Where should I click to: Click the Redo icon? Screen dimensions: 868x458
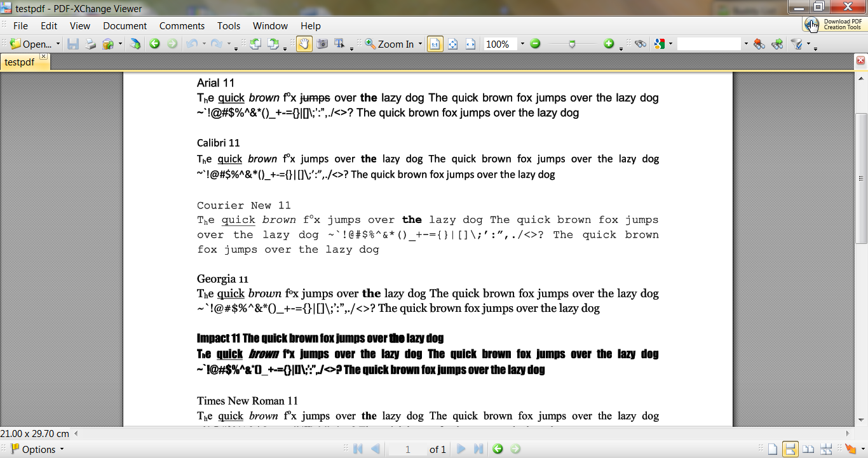tap(217, 44)
